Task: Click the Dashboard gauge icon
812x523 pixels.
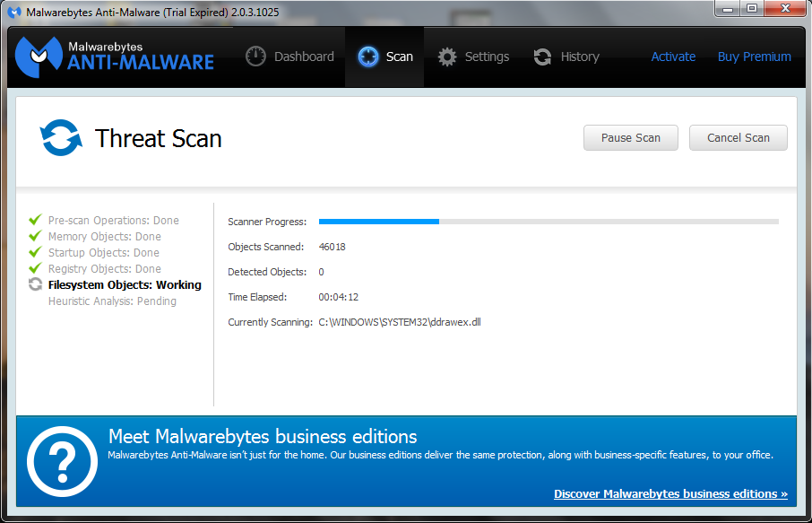Action: pyautogui.click(x=256, y=57)
